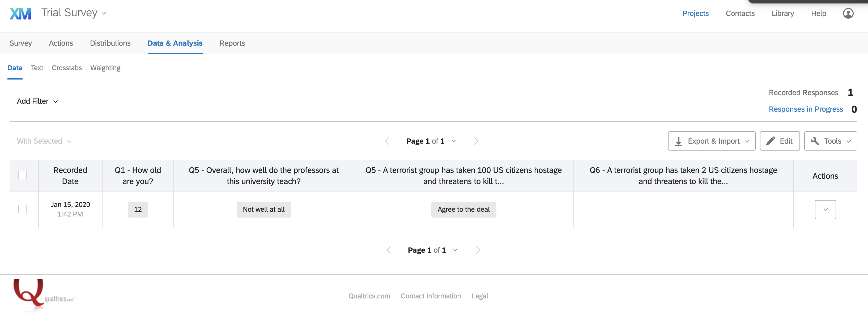868x333 pixels.
Task: Toggle the select-all header checkbox
Action: coord(22,175)
